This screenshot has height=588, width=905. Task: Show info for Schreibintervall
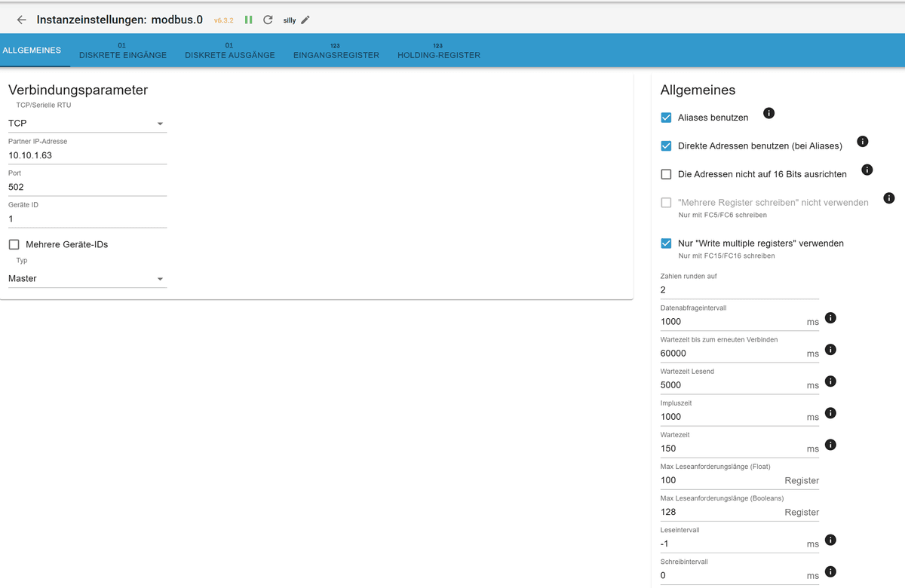pos(830,572)
